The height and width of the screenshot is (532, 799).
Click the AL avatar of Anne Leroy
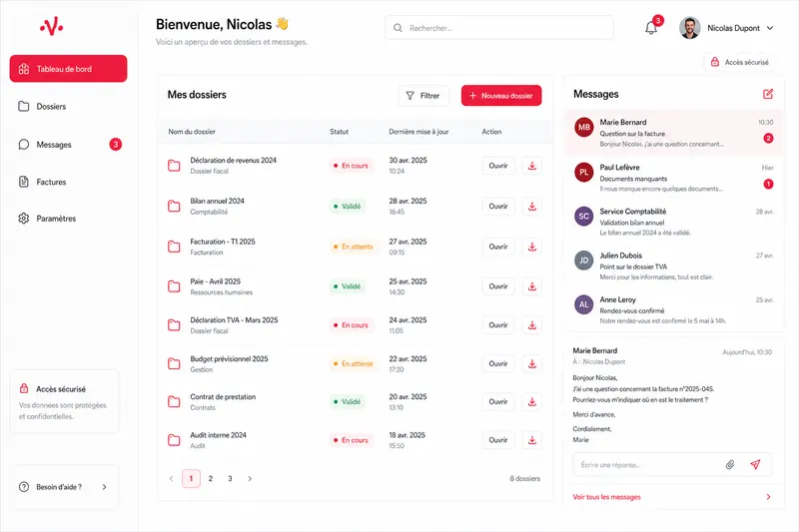pos(584,304)
